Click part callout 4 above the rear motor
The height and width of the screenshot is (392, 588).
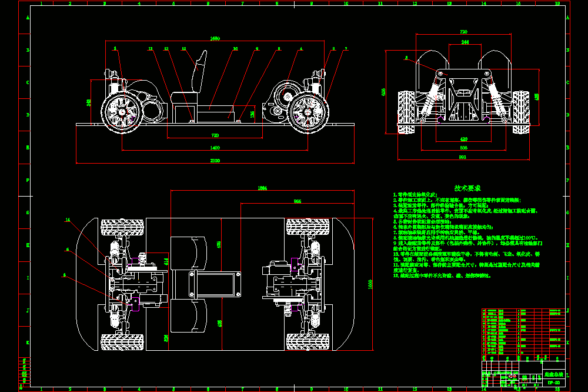(x=300, y=49)
